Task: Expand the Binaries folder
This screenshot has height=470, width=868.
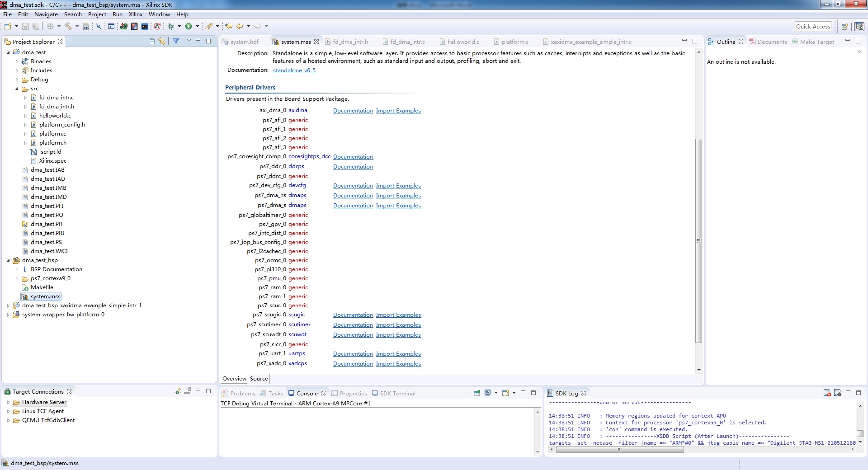Action: pyautogui.click(x=17, y=61)
